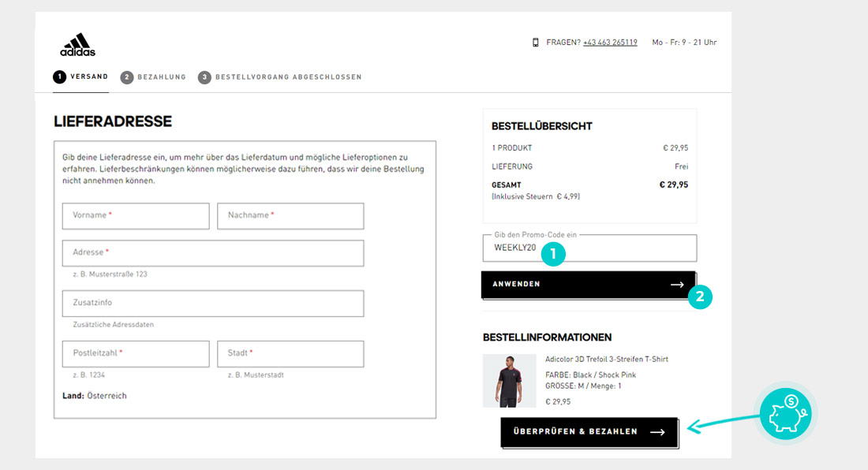Click the step 3 circle icon
The image size is (868, 470).
tap(205, 77)
